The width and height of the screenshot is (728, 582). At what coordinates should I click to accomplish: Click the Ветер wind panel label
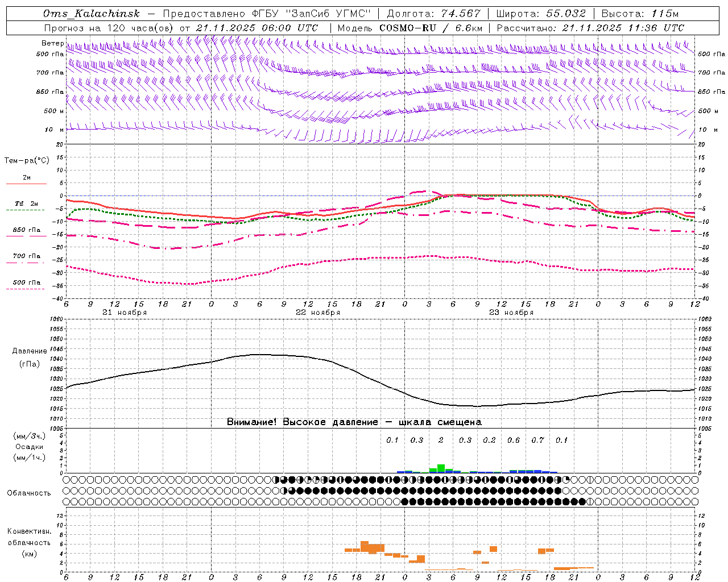[52, 43]
